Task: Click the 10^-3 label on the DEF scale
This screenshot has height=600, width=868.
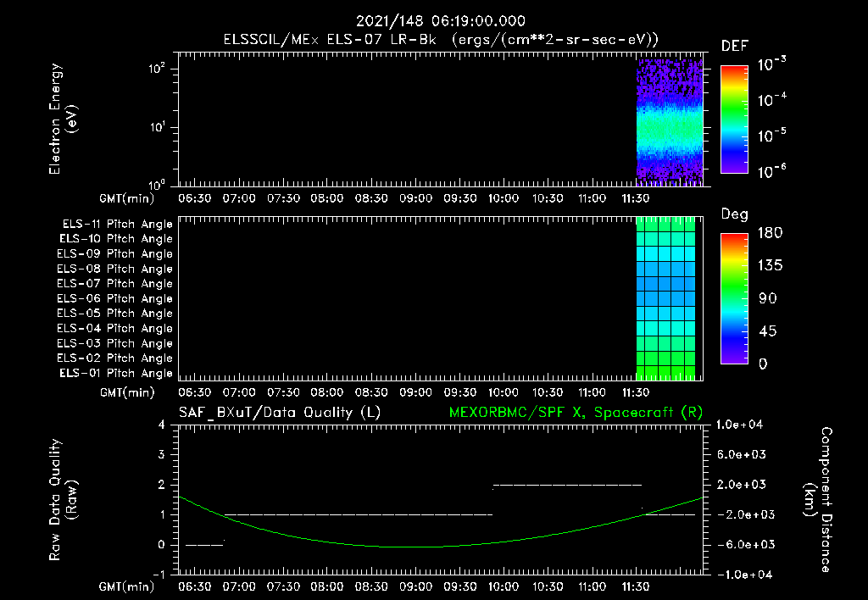Action: (771, 64)
